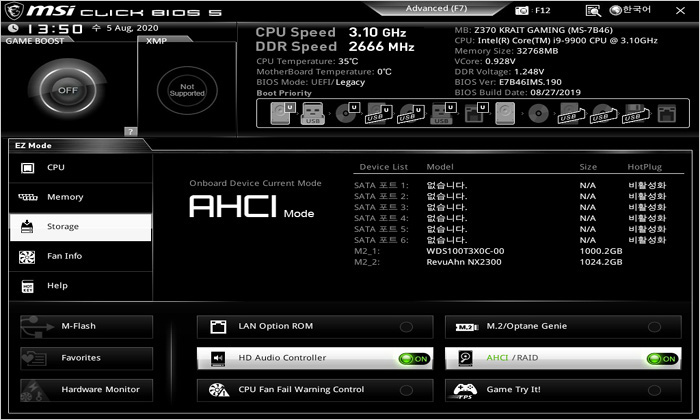700x420 pixels.
Task: Enable LAN Option ROM
Action: coord(315,327)
